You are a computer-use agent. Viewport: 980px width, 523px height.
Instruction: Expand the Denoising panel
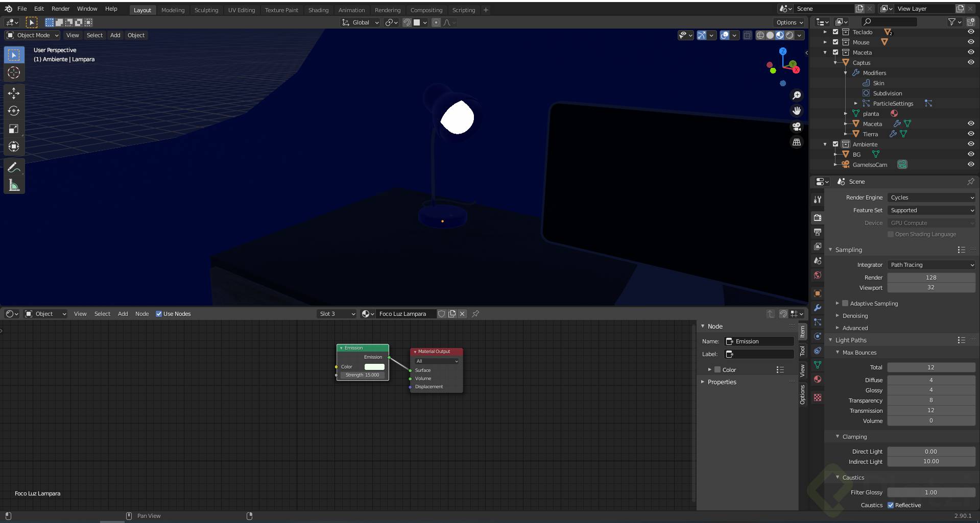tap(854, 316)
